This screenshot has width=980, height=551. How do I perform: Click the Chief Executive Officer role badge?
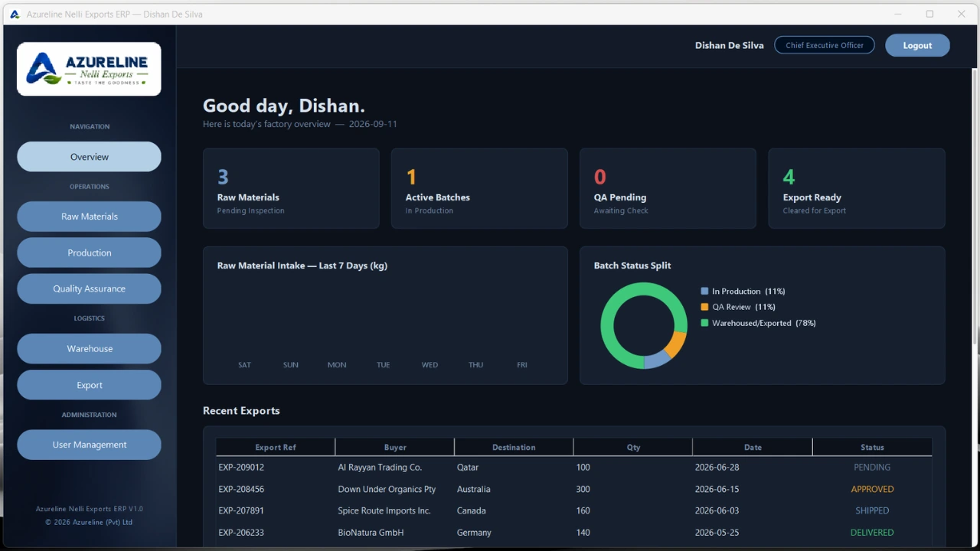[825, 45]
